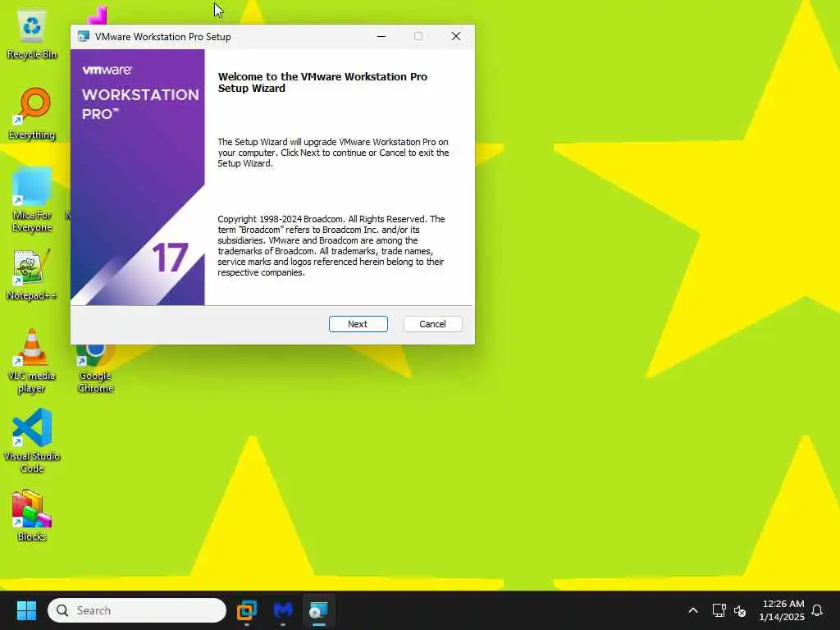Select the Visual Studio Code desktop icon
This screenshot has height=630, width=840.
32,441
